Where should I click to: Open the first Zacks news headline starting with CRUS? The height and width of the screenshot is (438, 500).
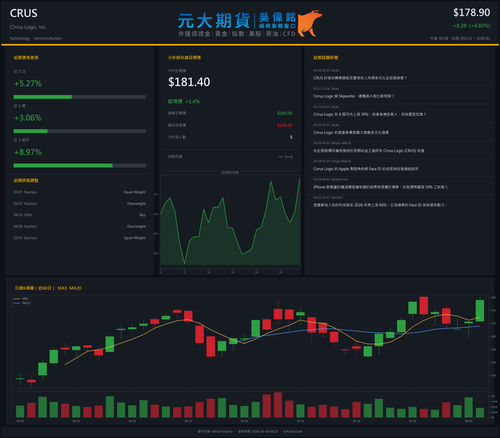[360, 78]
